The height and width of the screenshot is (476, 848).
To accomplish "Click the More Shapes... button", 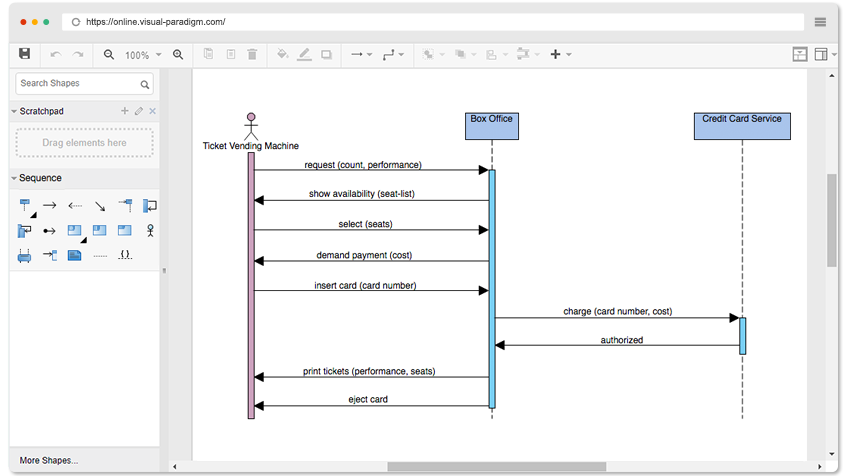I will 49,461.
